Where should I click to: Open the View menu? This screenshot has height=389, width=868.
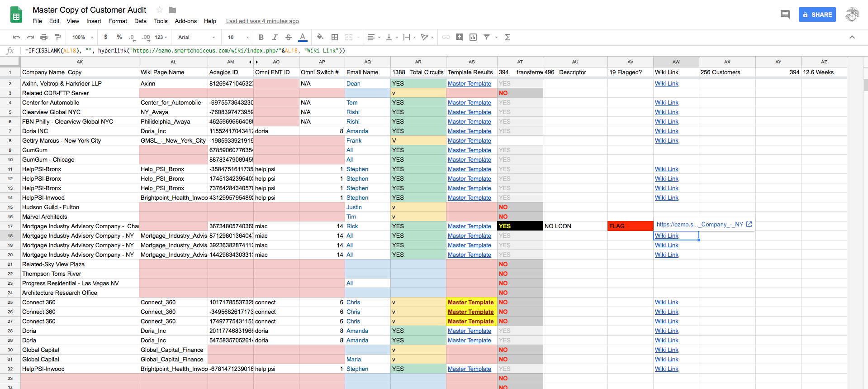[x=73, y=21]
